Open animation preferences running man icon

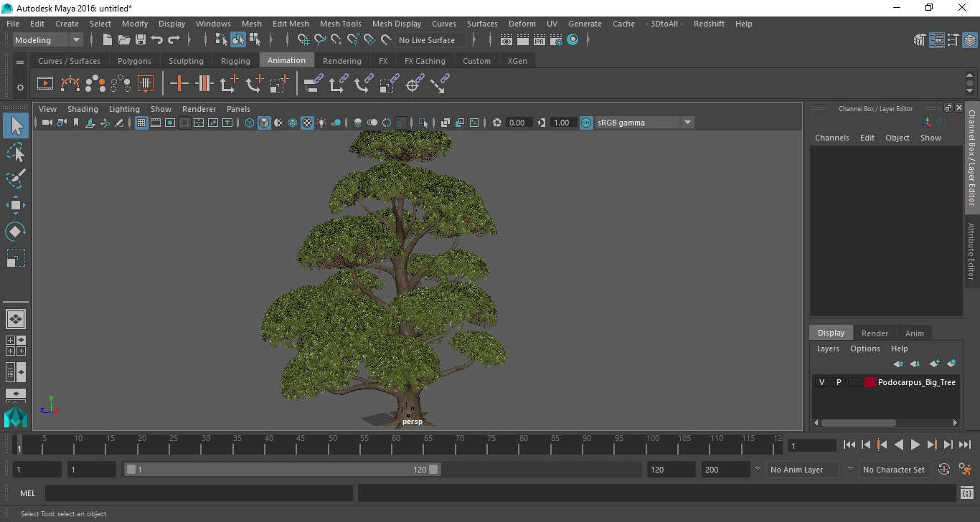pos(965,470)
